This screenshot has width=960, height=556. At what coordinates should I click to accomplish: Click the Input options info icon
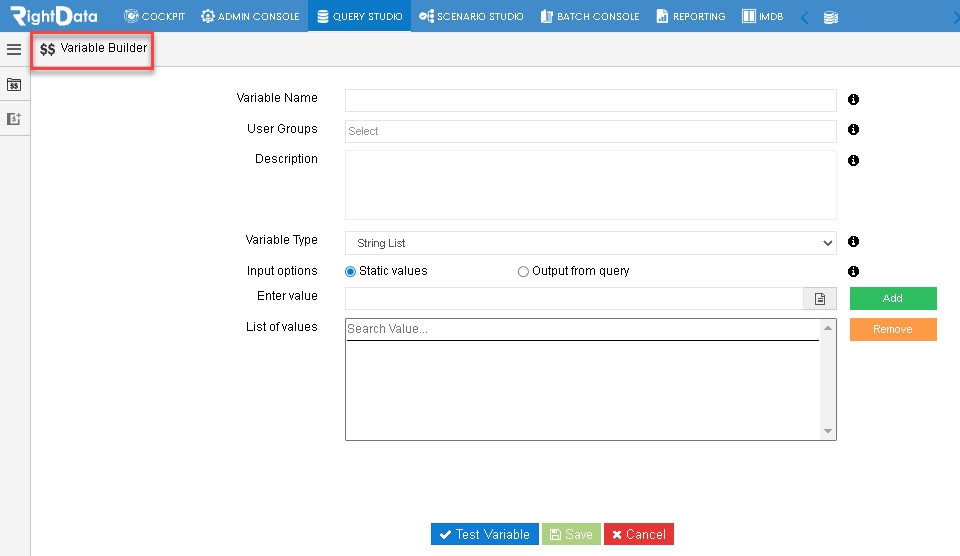(853, 271)
